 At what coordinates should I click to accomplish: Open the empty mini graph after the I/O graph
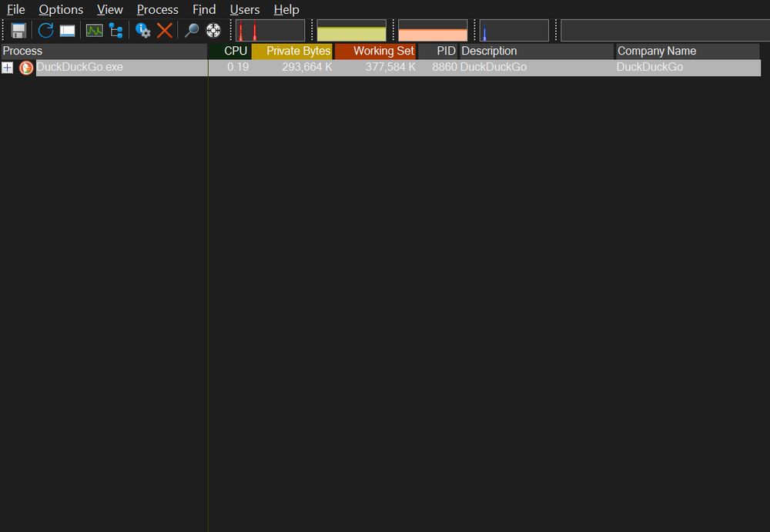pyautogui.click(x=665, y=31)
